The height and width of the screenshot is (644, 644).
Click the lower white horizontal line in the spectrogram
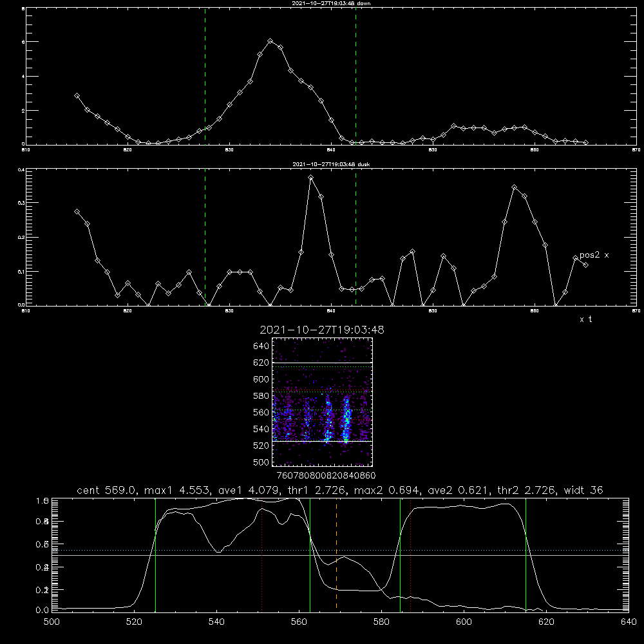322,441
